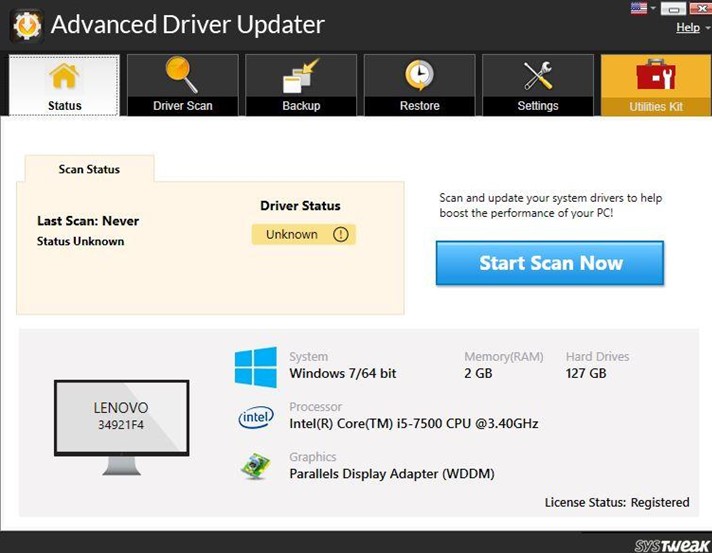This screenshot has height=553, width=712.
Task: Click the warning exclamation icon
Action: [x=341, y=234]
